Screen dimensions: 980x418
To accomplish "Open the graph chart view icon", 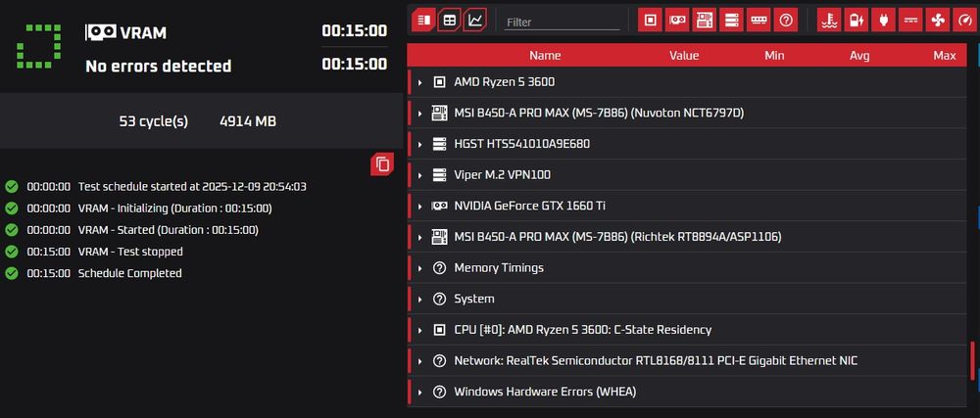I will click(x=475, y=21).
